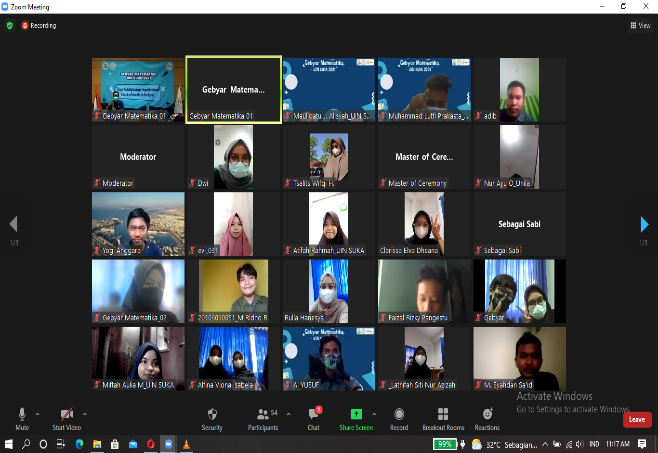The width and height of the screenshot is (658, 453).
Task: Open VLC media player from taskbar
Action: point(186,444)
